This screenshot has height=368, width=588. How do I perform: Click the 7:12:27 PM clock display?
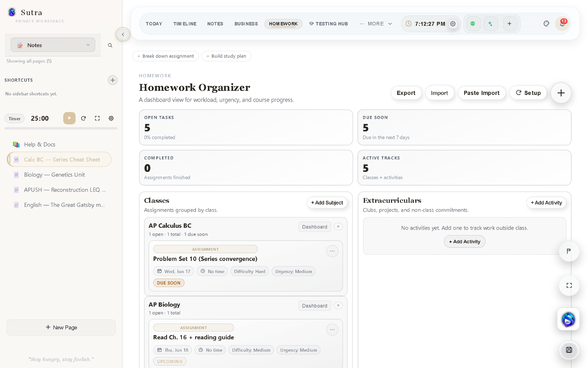click(430, 24)
